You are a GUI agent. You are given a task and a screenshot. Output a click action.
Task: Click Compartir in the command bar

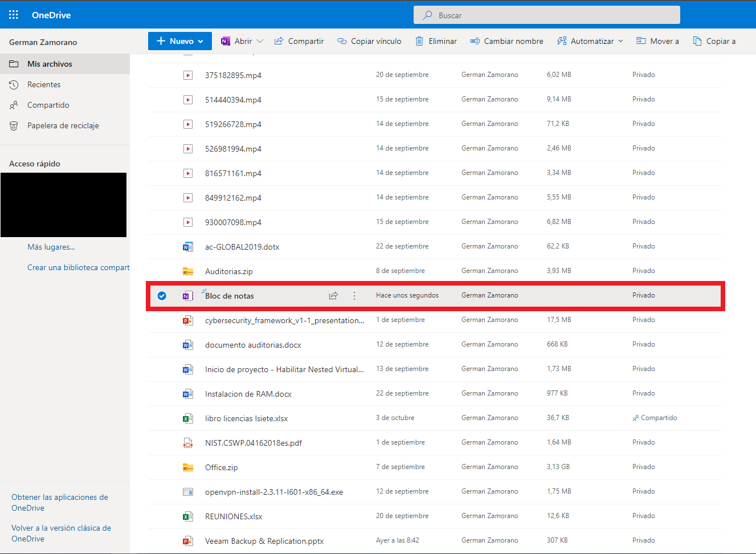point(299,41)
